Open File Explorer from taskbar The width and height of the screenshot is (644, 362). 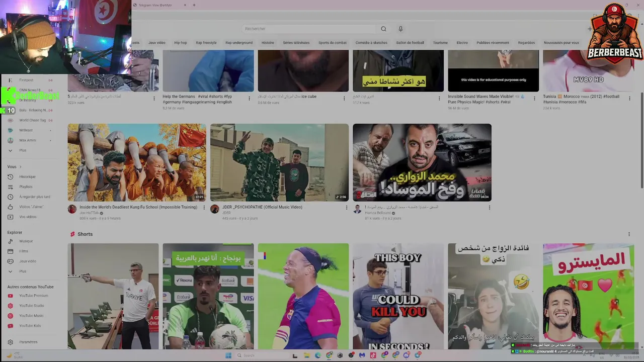click(307, 355)
